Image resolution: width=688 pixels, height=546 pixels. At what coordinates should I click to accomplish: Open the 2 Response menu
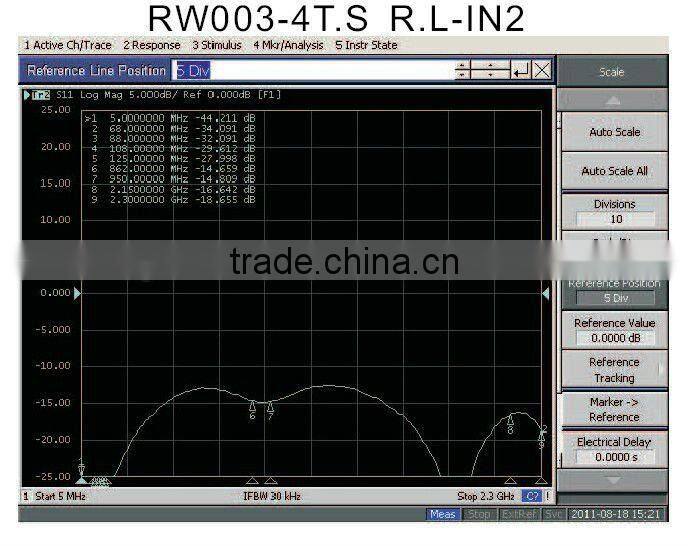[151, 45]
